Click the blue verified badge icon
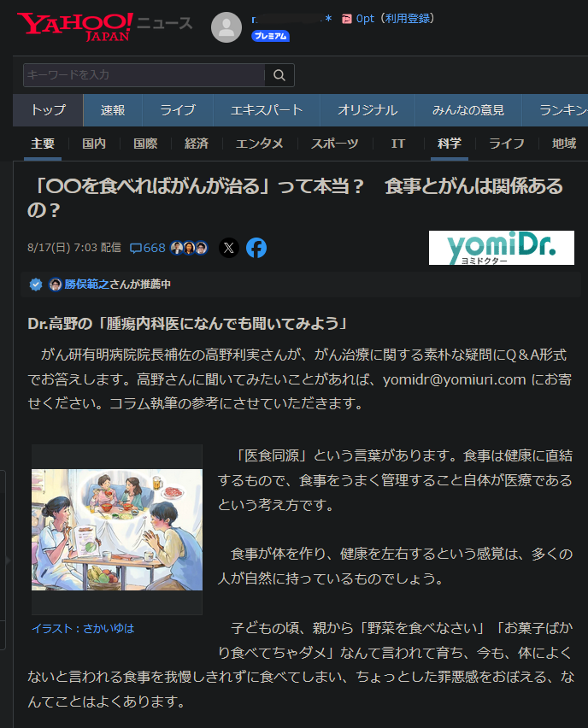 tap(36, 285)
